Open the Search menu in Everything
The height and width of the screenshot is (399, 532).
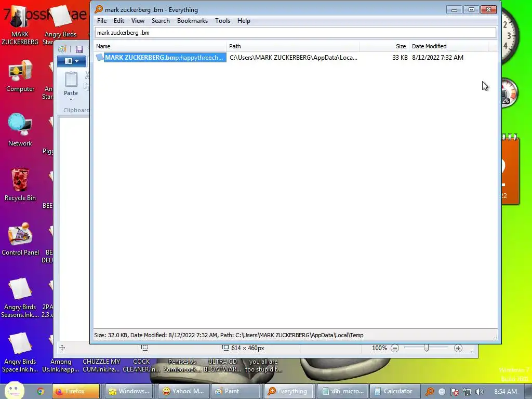pos(161,21)
